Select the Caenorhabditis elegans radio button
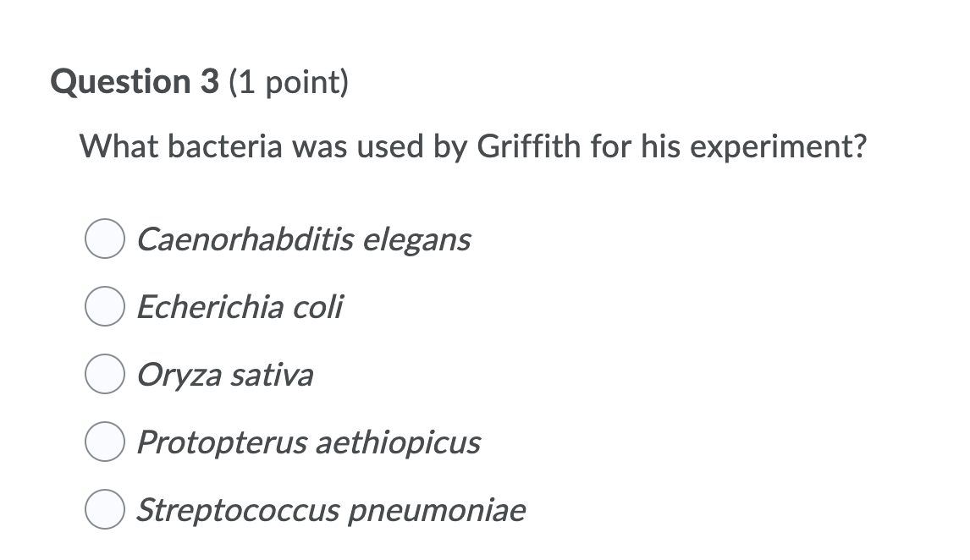This screenshot has width=970, height=560. [x=105, y=239]
